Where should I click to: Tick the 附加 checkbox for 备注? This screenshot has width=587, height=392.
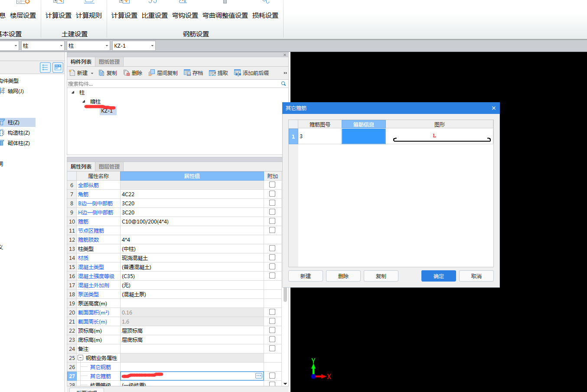(x=272, y=348)
